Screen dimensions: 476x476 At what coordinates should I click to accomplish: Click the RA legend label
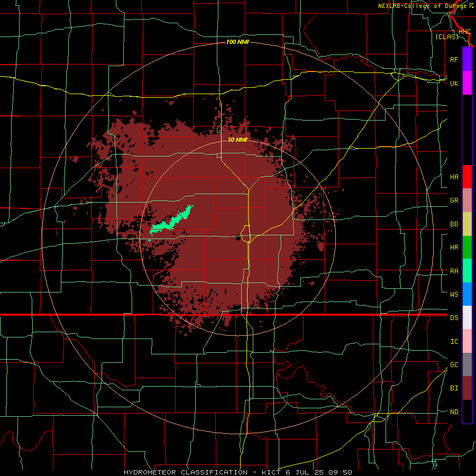pos(454,271)
